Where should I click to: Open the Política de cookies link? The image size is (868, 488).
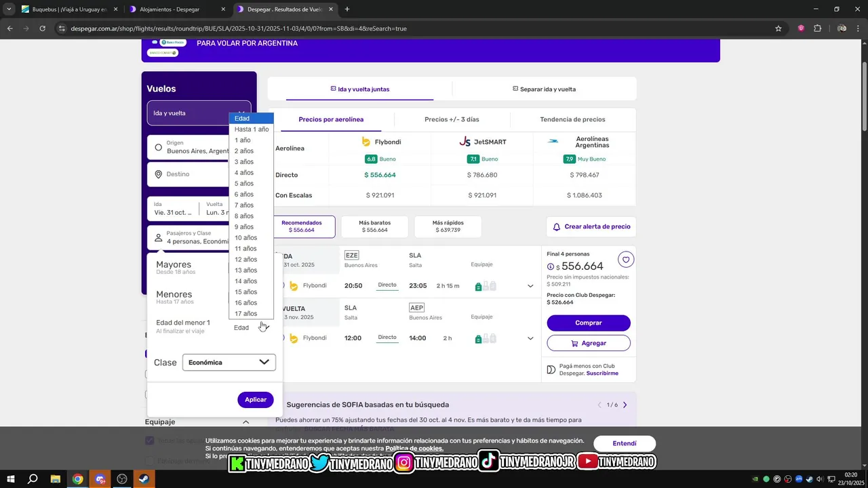click(414, 449)
